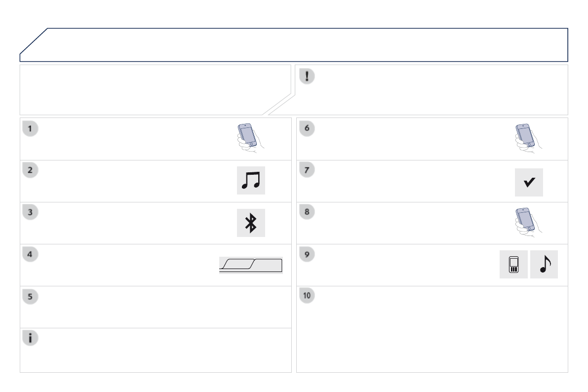The height and width of the screenshot is (392, 588).
Task: Click the step 1 number badge
Action: tap(31, 128)
